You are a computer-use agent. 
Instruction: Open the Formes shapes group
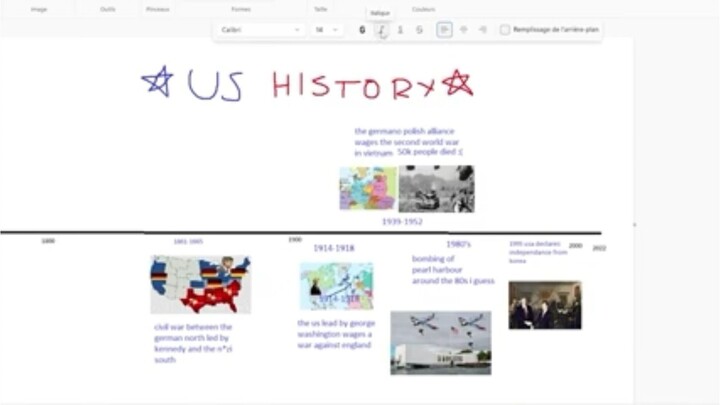[241, 8]
